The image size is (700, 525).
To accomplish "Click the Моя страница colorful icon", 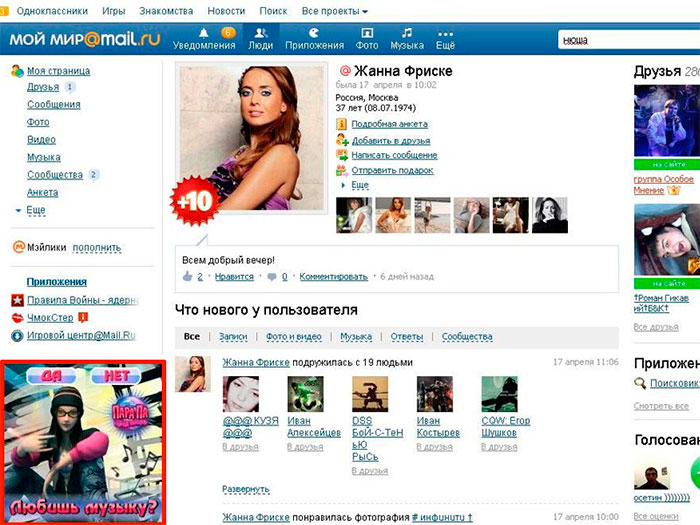I will [x=17, y=71].
